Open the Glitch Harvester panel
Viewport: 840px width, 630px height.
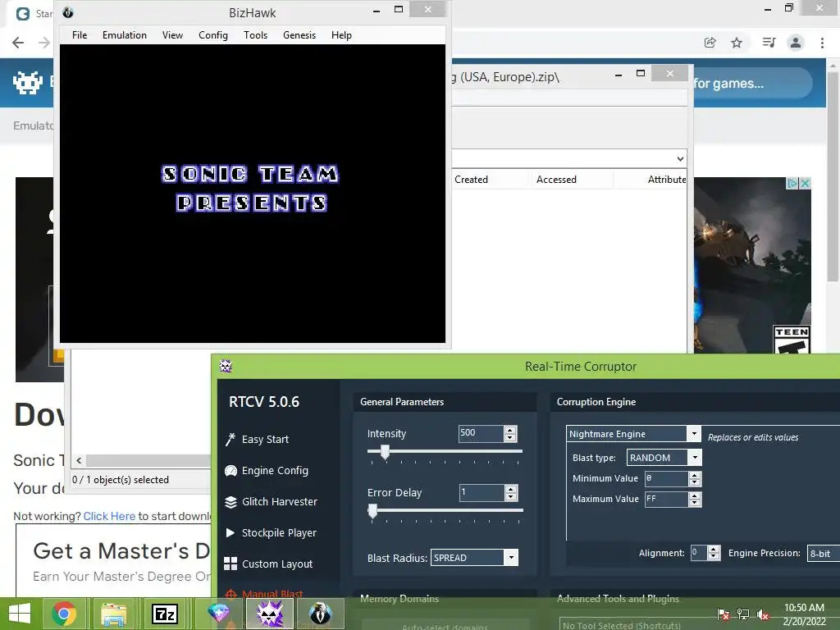pos(271,502)
